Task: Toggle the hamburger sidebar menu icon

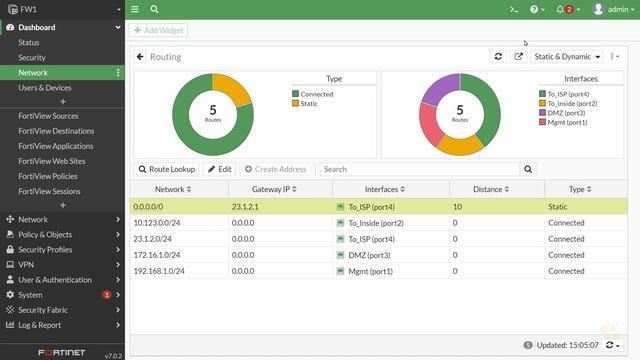Action: click(x=135, y=9)
